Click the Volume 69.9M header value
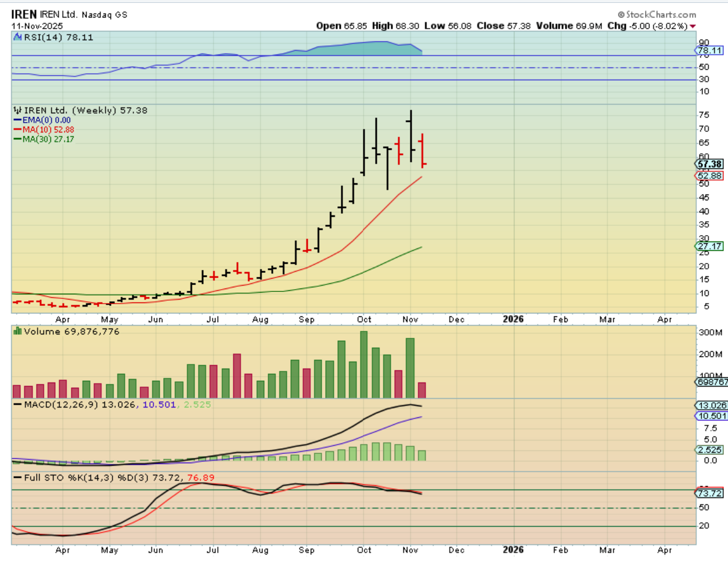The width and height of the screenshot is (728, 566). point(569,26)
